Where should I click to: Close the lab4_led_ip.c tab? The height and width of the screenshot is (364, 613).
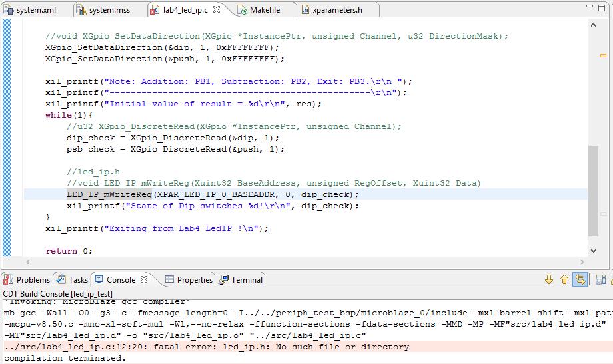[x=217, y=9]
